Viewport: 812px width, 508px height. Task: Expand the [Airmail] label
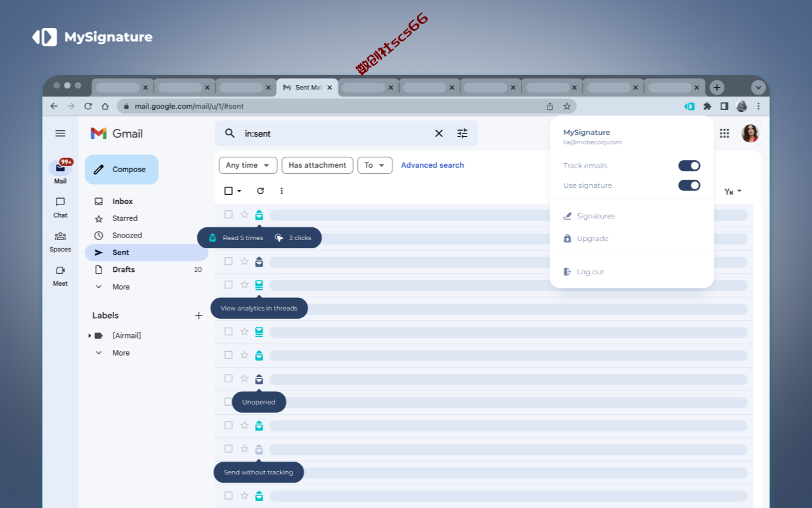tap(89, 335)
